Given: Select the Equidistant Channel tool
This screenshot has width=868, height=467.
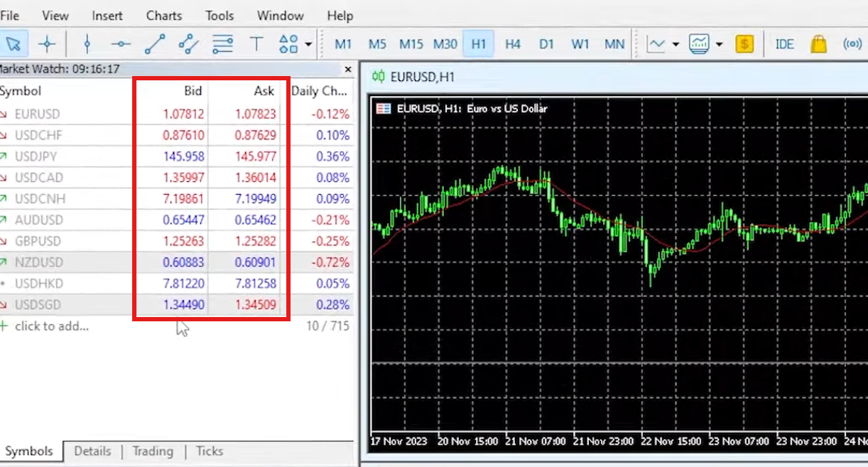Looking at the screenshot, I should point(188,43).
